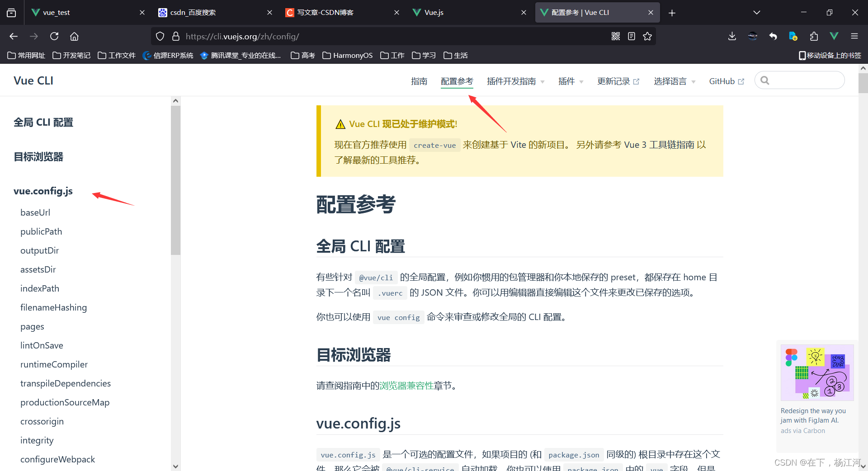The width and height of the screenshot is (868, 471).
Task: Close the vue_test tab
Action: (x=142, y=13)
